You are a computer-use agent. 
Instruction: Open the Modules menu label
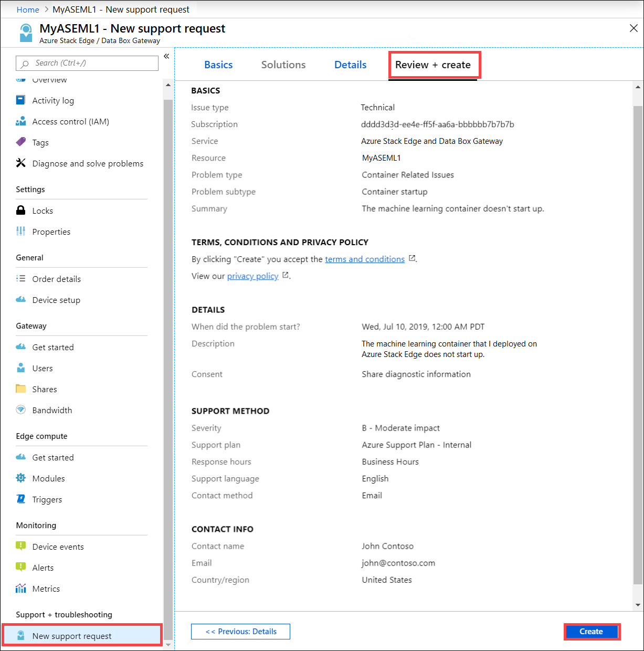(x=48, y=478)
